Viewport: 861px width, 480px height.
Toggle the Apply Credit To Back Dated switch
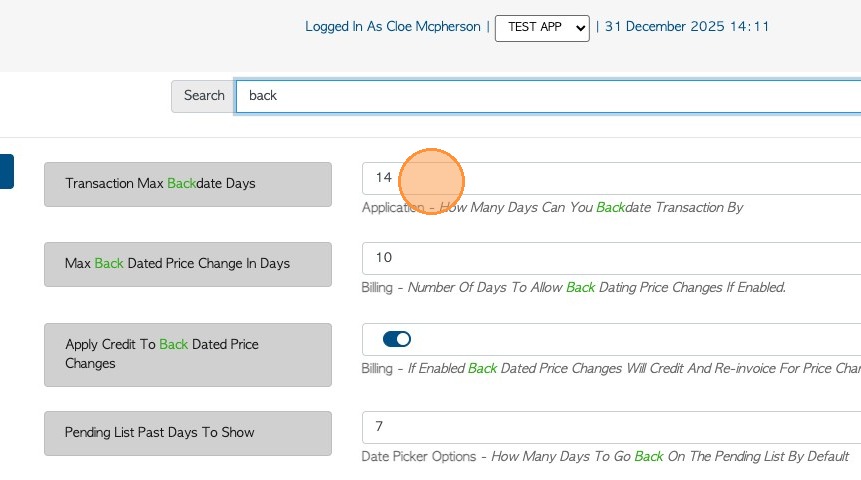point(397,339)
